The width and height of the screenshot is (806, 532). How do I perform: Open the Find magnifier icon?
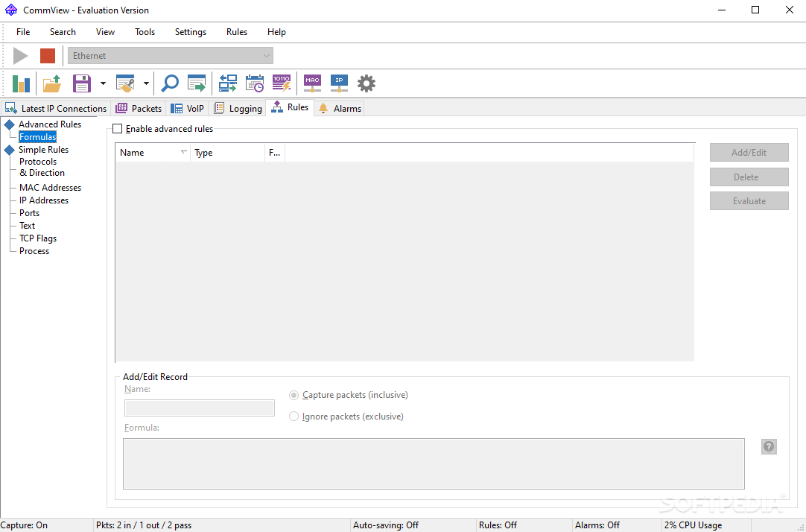[x=170, y=83]
